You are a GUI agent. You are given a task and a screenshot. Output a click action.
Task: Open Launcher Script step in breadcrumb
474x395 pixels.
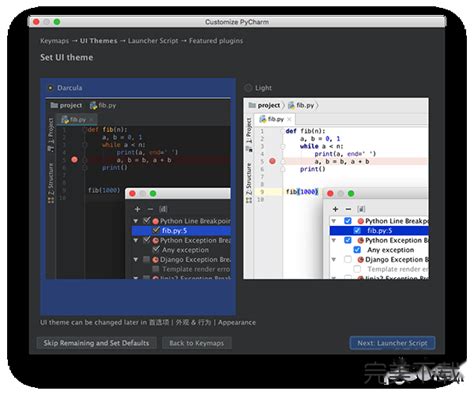pos(153,41)
